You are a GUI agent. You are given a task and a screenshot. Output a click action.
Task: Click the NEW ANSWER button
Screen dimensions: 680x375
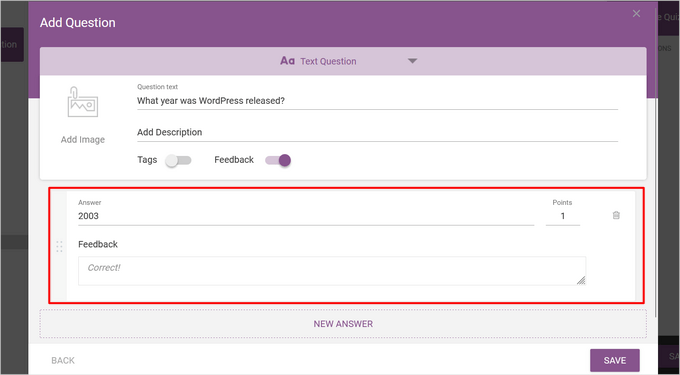(x=343, y=324)
